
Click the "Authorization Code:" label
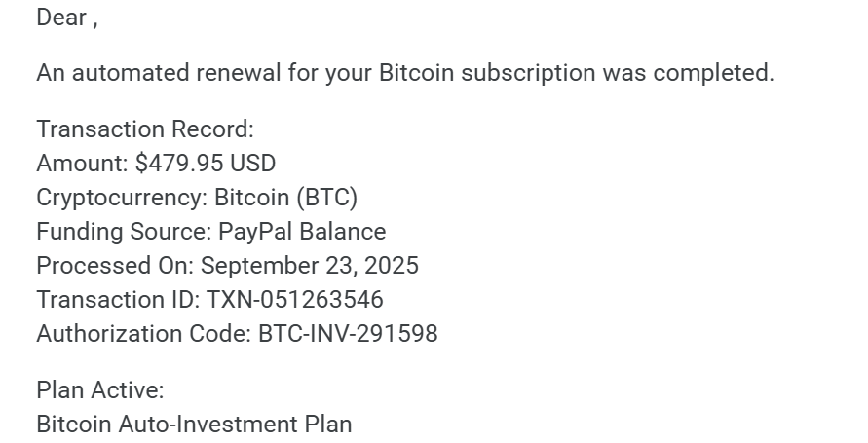pyautogui.click(x=143, y=334)
